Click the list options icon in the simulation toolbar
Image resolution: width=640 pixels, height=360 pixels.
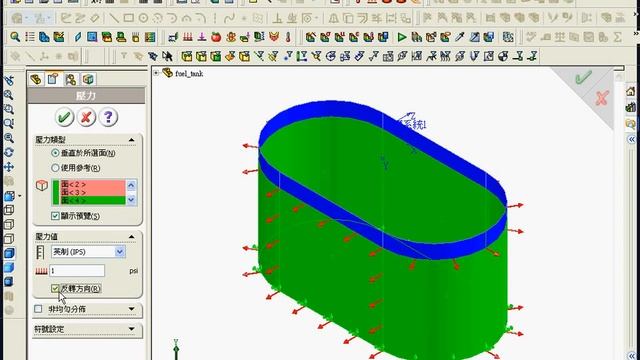click(x=30, y=37)
